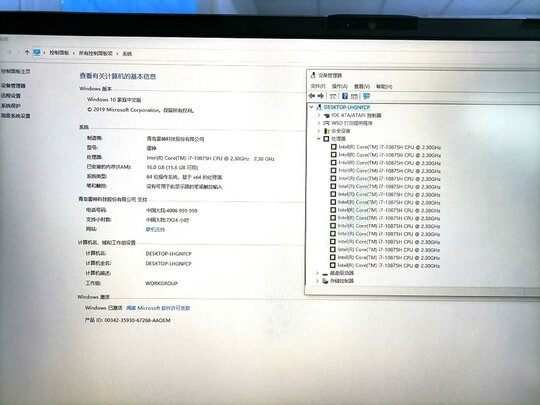Image resolution: width=540 pixels, height=405 pixels.
Task: Click the Back arrow in Device Manager toolbar
Action: 312,96
